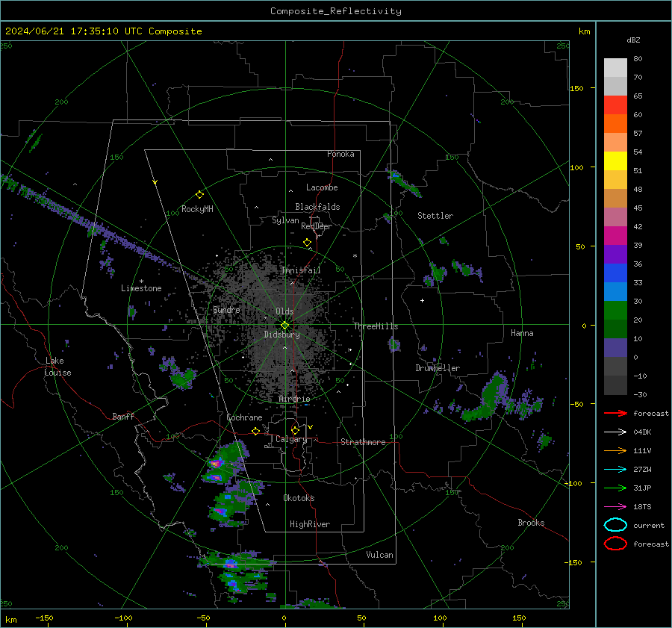Click yellow diamond marker below RedDeer label
Screen dimensions: 672x628
tap(307, 243)
